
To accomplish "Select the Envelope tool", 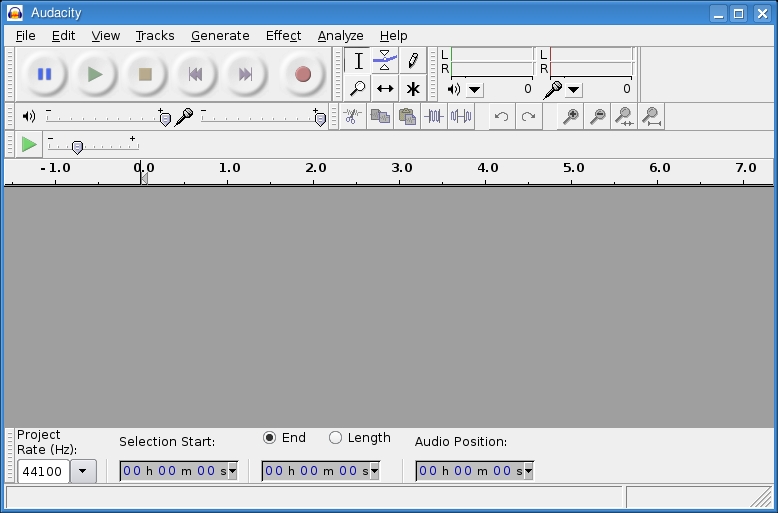I will [x=385, y=61].
